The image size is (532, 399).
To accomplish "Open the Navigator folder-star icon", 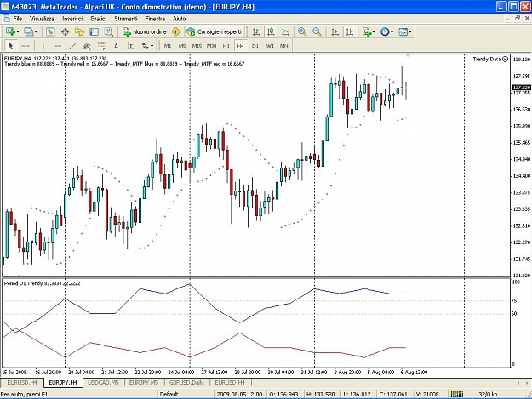I will click(x=79, y=31).
